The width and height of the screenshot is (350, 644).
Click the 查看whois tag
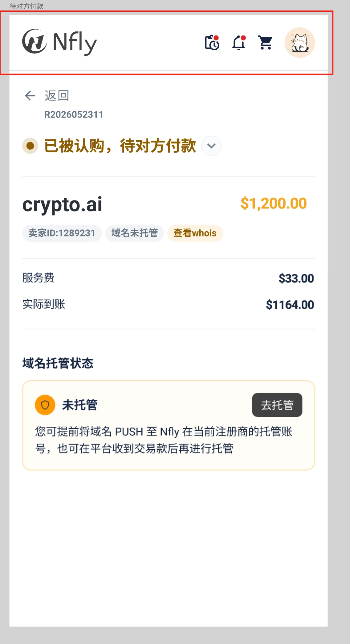click(x=195, y=233)
